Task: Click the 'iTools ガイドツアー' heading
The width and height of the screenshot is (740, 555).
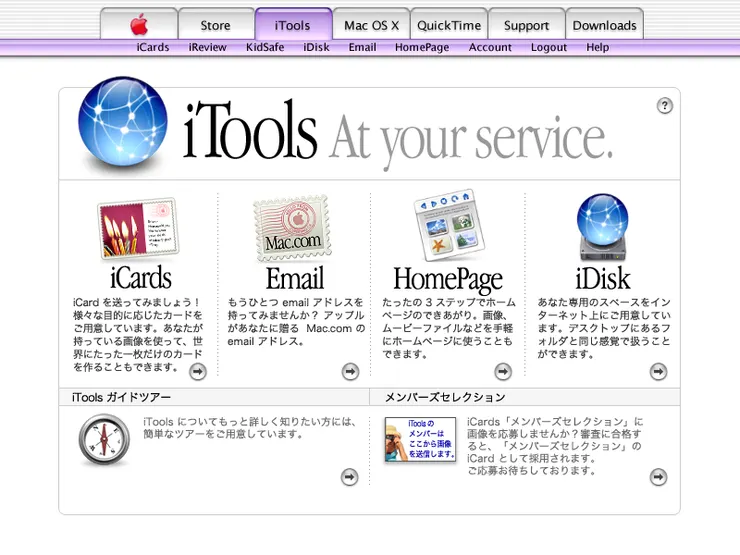Action: click(121, 397)
